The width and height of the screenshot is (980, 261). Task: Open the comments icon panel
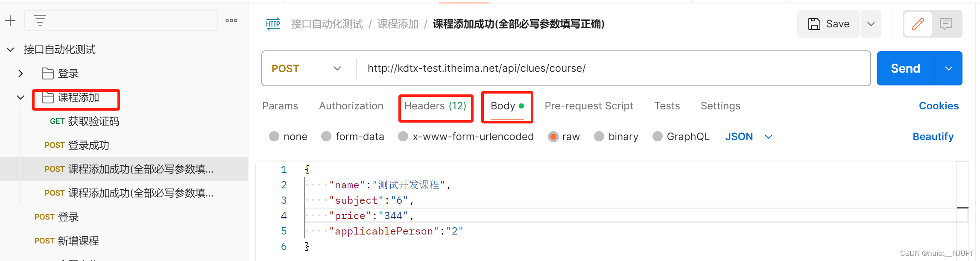point(946,24)
